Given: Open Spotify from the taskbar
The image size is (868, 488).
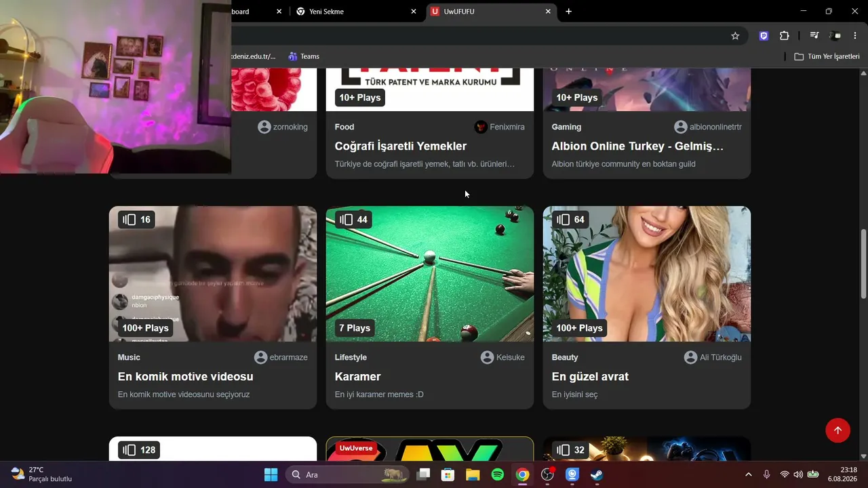Looking at the screenshot, I should pyautogui.click(x=497, y=474).
